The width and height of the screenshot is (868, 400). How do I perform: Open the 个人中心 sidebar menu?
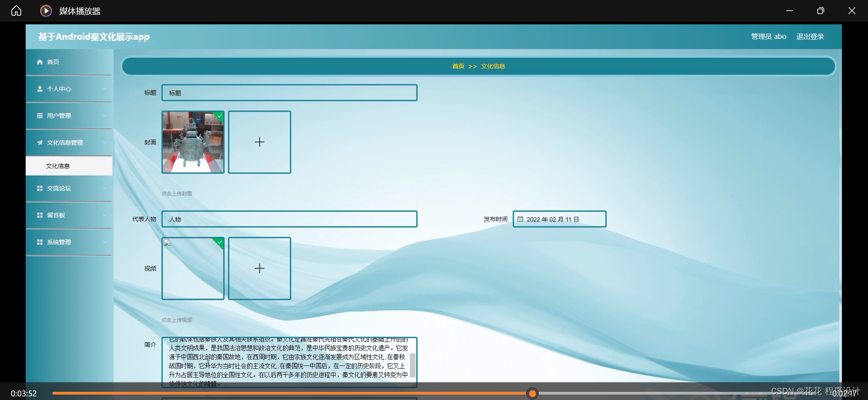[x=69, y=89]
